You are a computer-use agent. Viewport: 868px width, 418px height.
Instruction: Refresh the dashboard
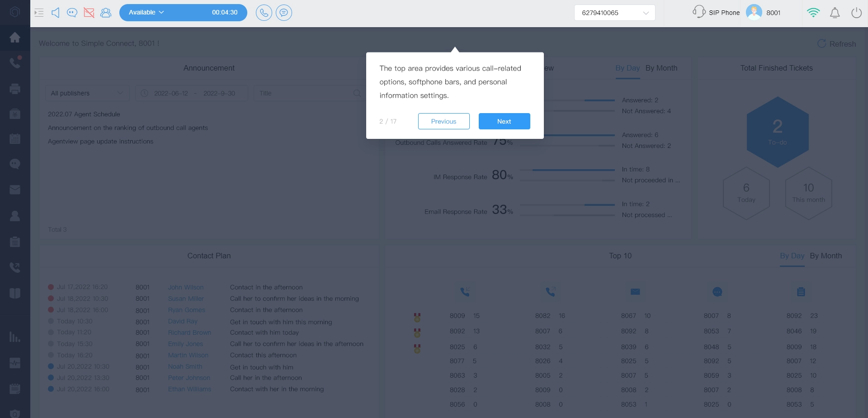point(836,44)
